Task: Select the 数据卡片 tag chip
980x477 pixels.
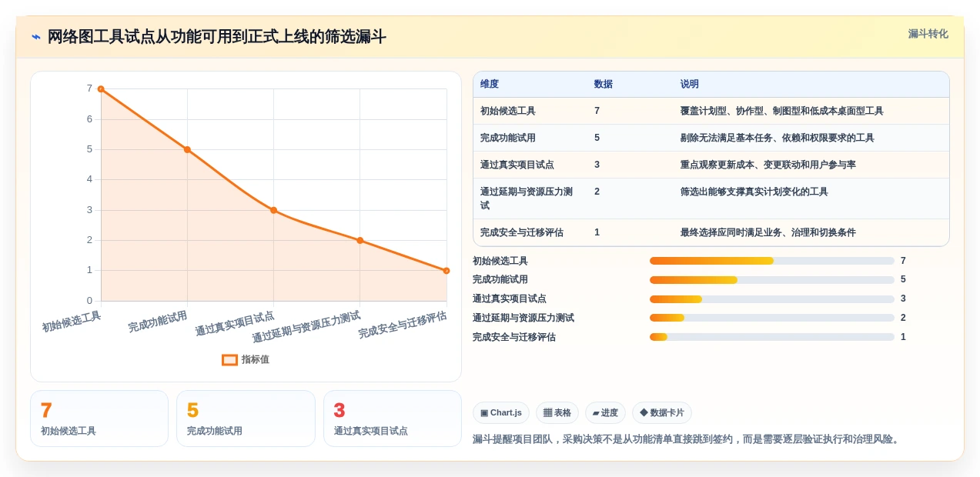Action: tap(662, 412)
